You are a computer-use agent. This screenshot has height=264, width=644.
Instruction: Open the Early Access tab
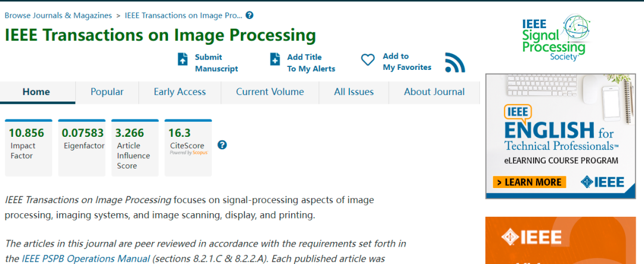coord(179,92)
